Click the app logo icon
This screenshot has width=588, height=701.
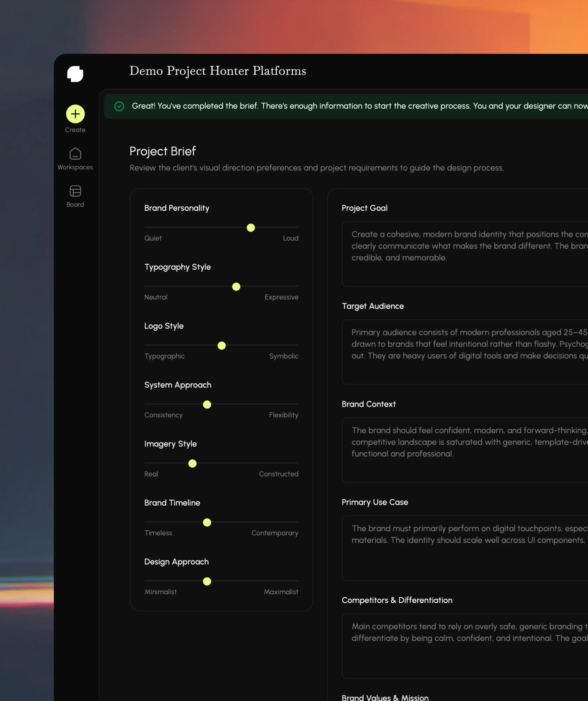(x=75, y=74)
